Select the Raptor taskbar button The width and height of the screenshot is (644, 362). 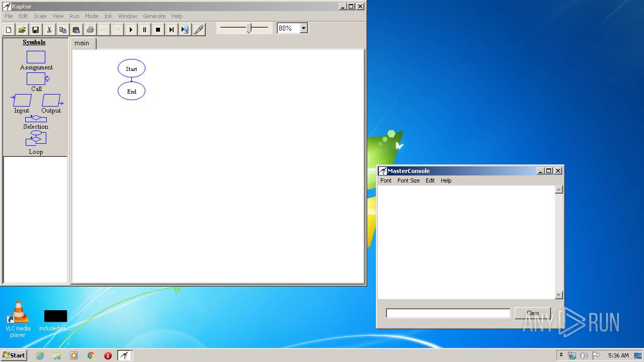[x=124, y=355]
